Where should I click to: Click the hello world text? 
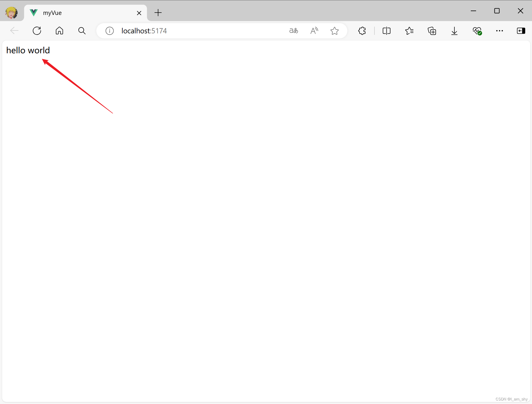(28, 50)
